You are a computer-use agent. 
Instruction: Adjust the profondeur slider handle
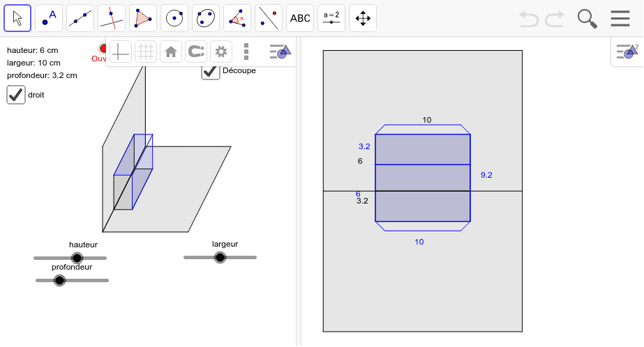click(59, 281)
